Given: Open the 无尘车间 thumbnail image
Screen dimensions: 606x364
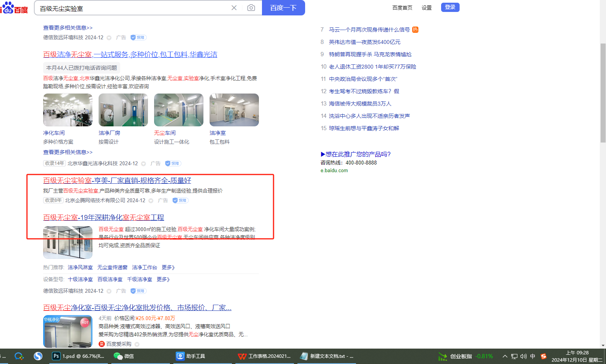Looking at the screenshot, I should click(x=179, y=110).
